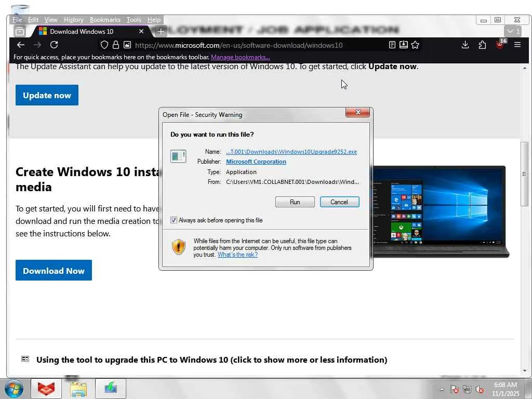Expand 'Using the tool to upgrade this PC' section
The width and height of the screenshot is (532, 399).
(x=212, y=360)
